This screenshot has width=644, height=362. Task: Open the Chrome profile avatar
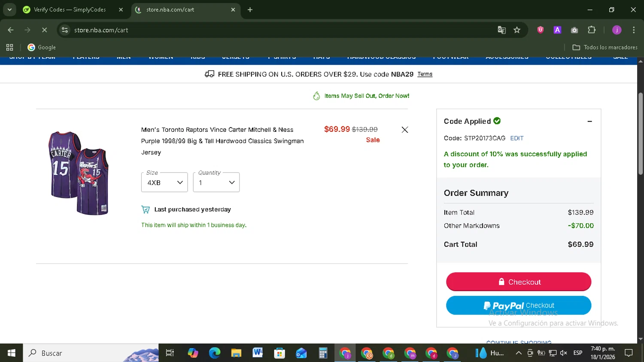617,30
